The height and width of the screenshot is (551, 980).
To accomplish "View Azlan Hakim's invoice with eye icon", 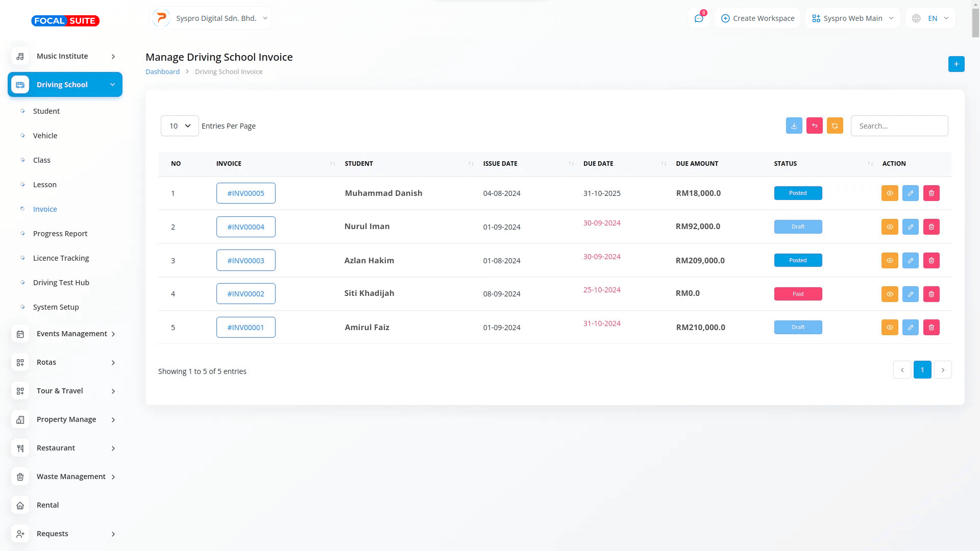I will coord(889,260).
